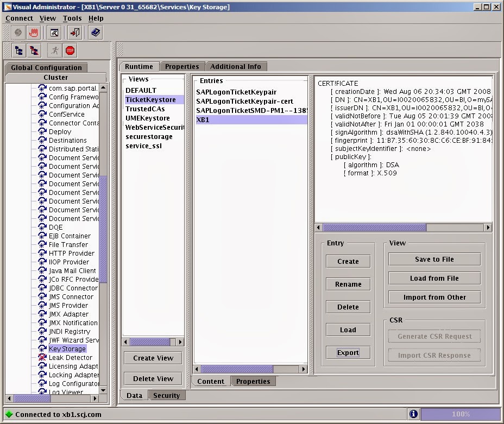Click the File Transfer service icon
Image resolution: width=504 pixels, height=424 pixels.
42,244
